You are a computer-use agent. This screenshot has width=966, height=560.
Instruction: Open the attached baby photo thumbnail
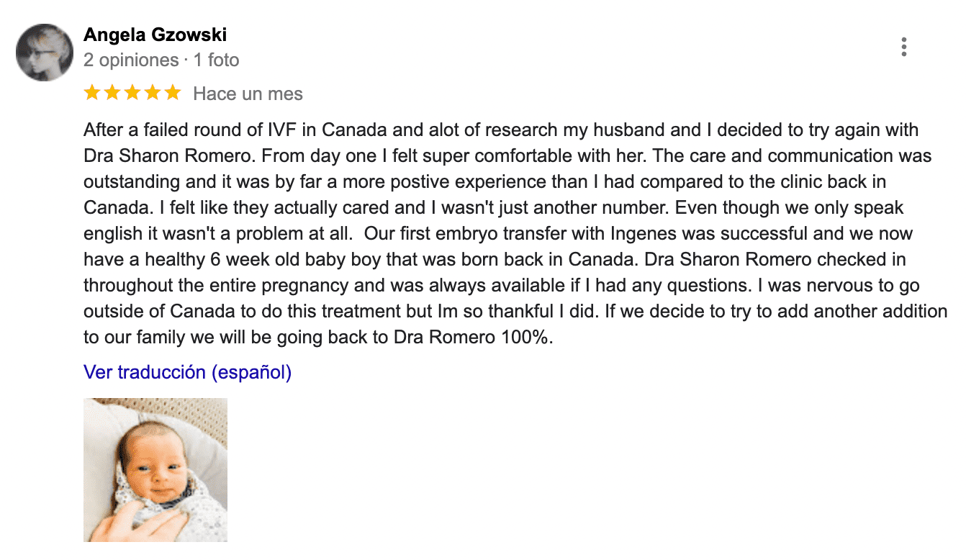click(155, 469)
